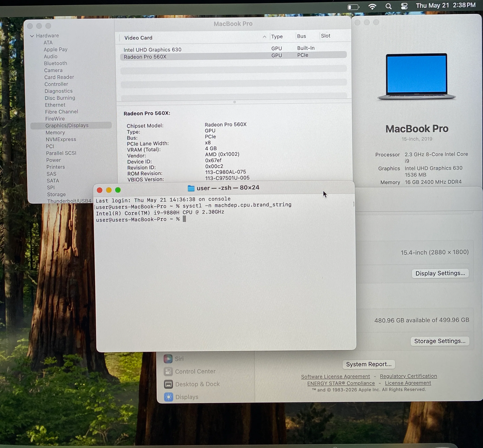Click the Displays sidebar icon in Settings
Screen dimensions: 483x448
point(169,397)
